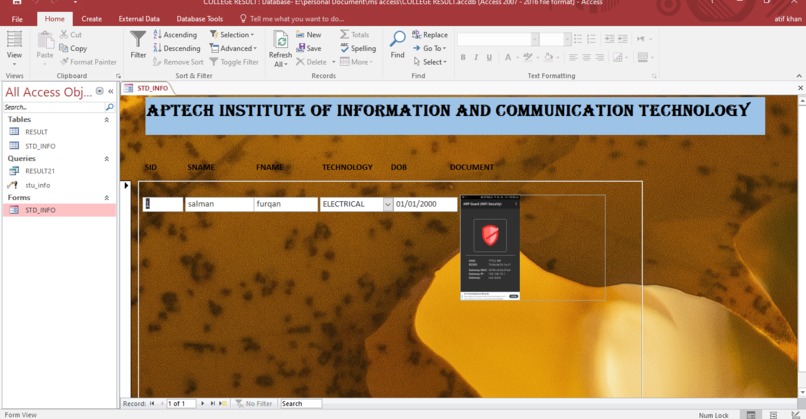Image resolution: width=806 pixels, height=419 pixels.
Task: Open All Access Objects category menu
Action: point(100,92)
